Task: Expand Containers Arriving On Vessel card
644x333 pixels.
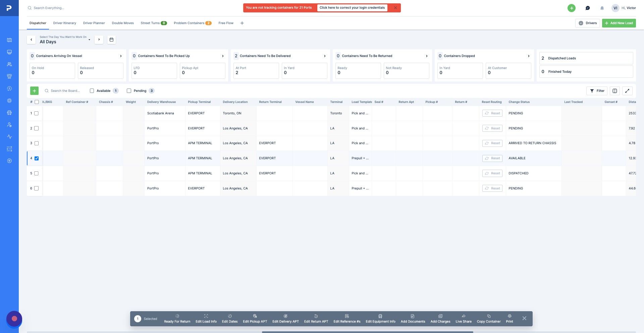Action: coord(121,56)
